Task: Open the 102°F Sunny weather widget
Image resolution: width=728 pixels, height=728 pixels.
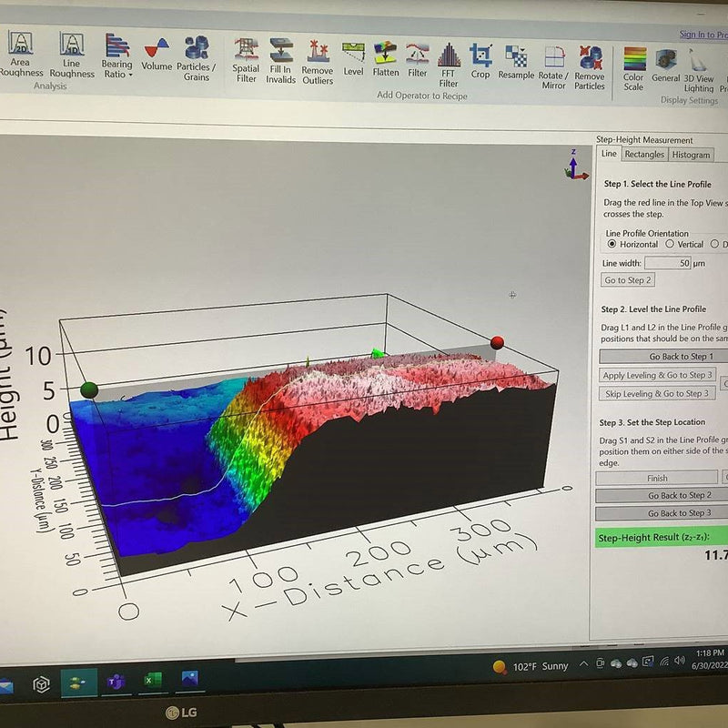Action: (531, 667)
